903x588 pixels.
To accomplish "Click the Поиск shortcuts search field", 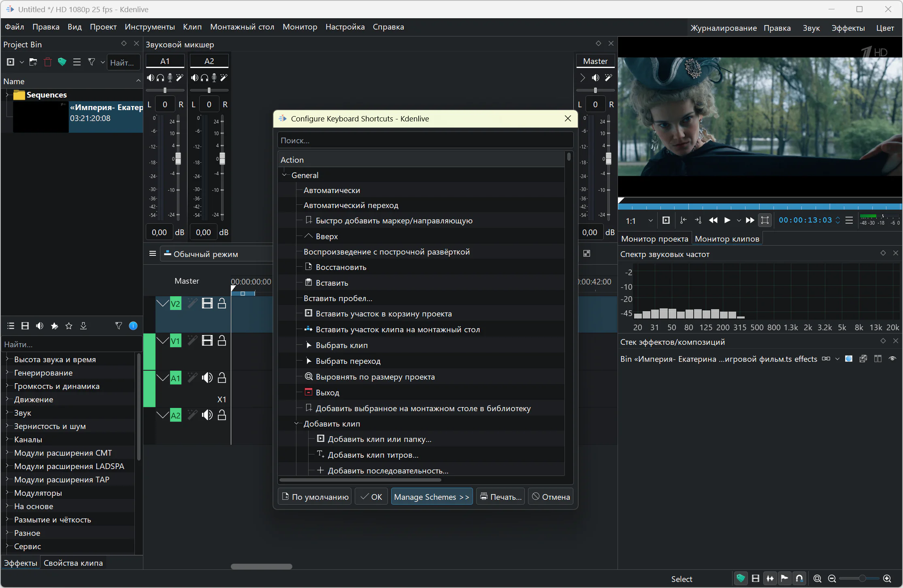I will (425, 140).
